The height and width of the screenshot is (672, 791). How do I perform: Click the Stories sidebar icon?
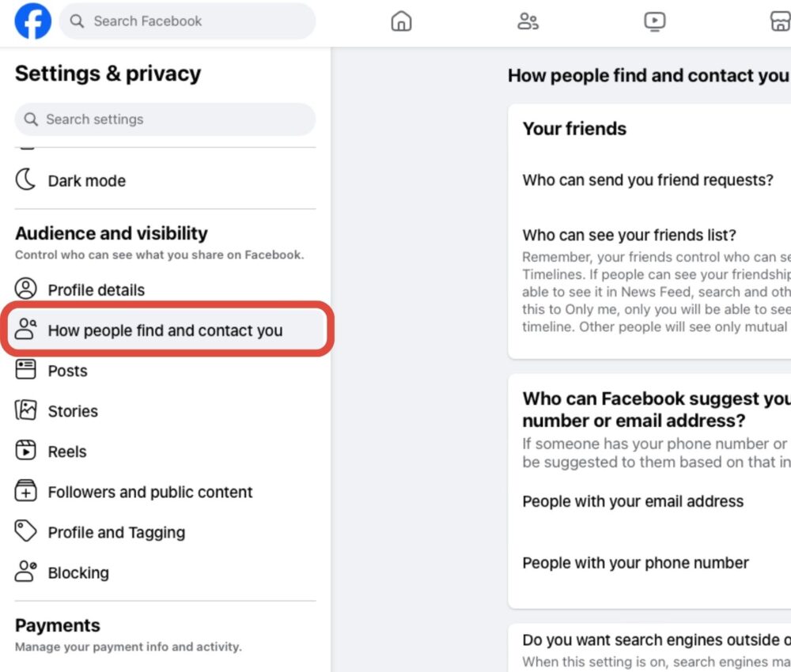25,410
